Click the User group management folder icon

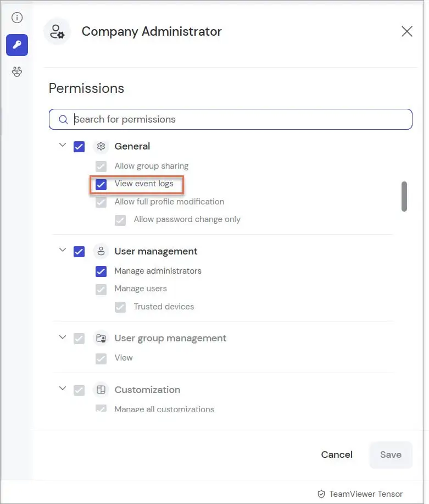(101, 338)
